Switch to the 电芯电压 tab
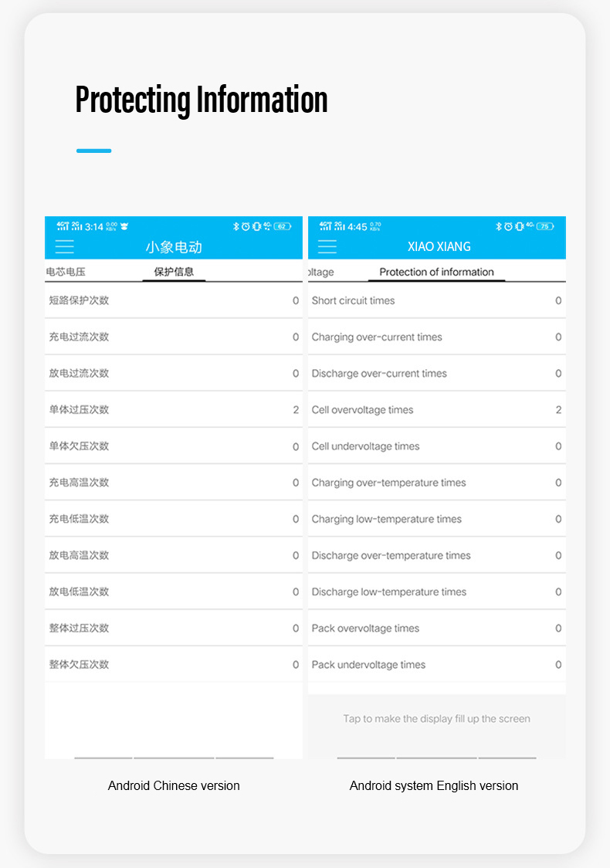 (66, 272)
